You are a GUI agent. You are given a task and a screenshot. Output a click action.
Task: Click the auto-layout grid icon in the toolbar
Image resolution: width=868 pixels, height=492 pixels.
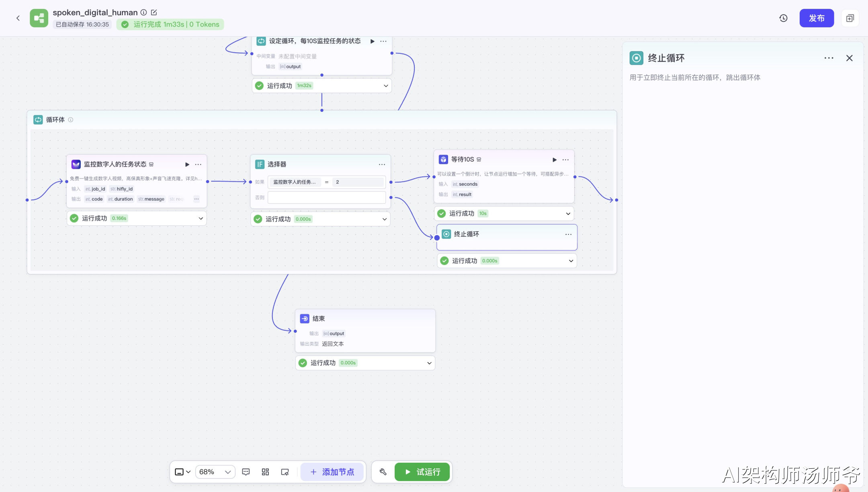point(265,472)
